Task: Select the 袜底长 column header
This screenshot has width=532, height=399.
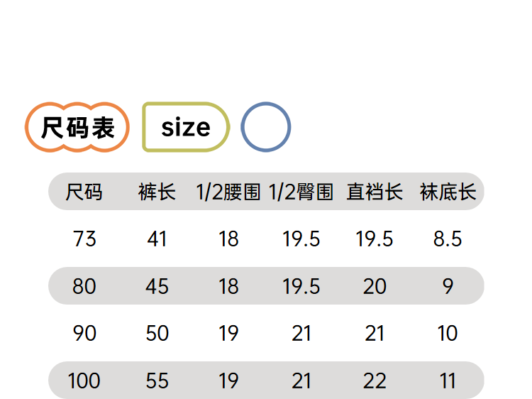Action: pos(448,192)
